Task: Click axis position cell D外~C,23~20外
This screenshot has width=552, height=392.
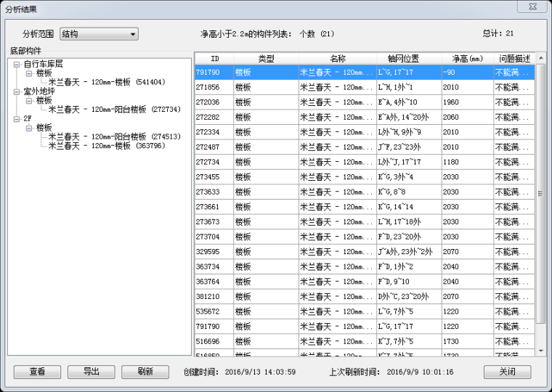Action: (x=409, y=297)
